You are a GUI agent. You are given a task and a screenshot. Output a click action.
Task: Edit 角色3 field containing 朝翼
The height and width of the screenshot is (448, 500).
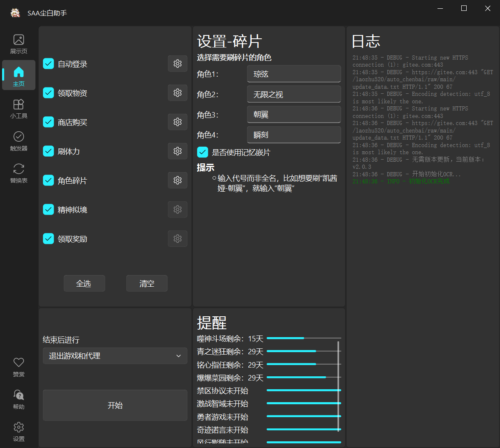(294, 115)
